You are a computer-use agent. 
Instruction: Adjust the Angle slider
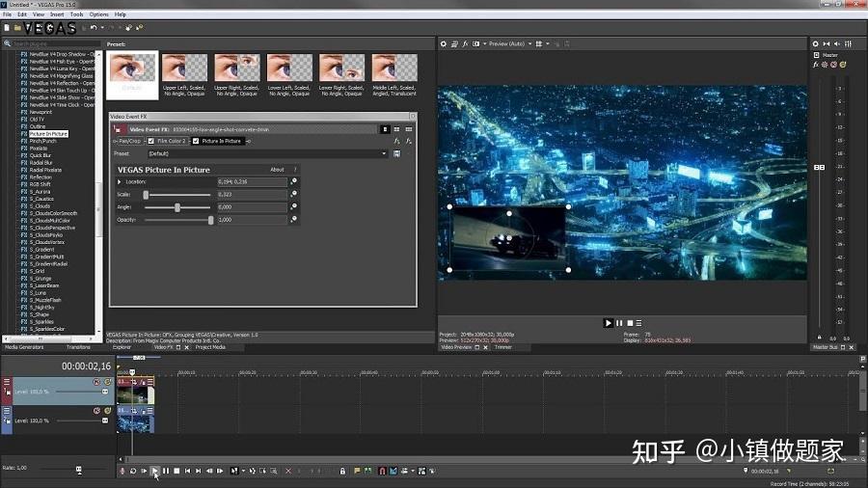(177, 207)
